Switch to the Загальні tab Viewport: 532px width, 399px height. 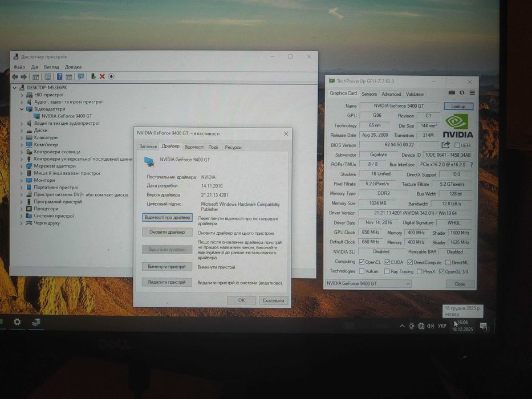[x=148, y=146]
